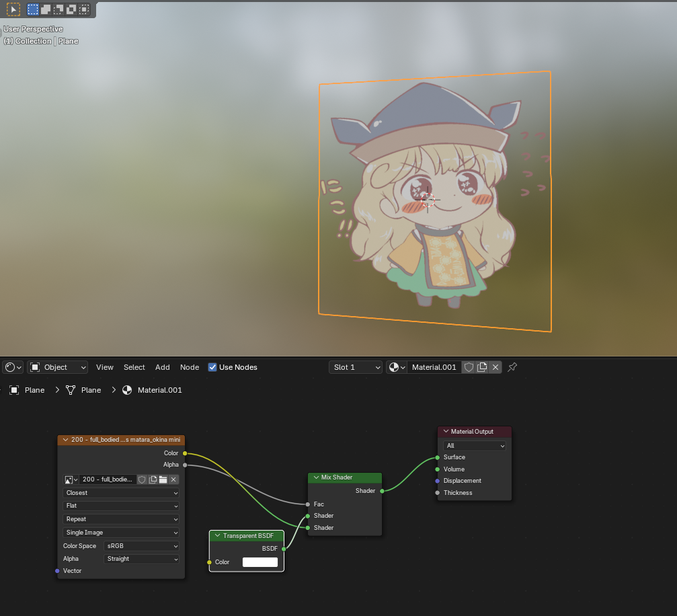Toggle the Use Nodes checkbox
Image resolution: width=677 pixels, height=616 pixels.
[212, 367]
